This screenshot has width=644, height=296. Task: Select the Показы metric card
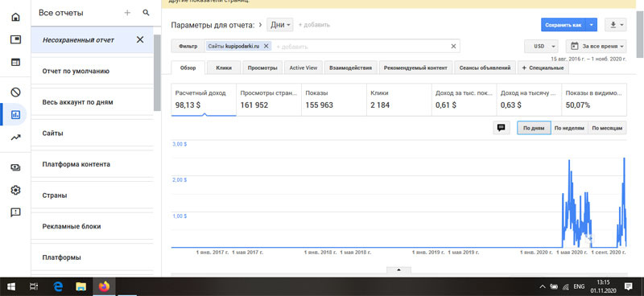(334, 100)
